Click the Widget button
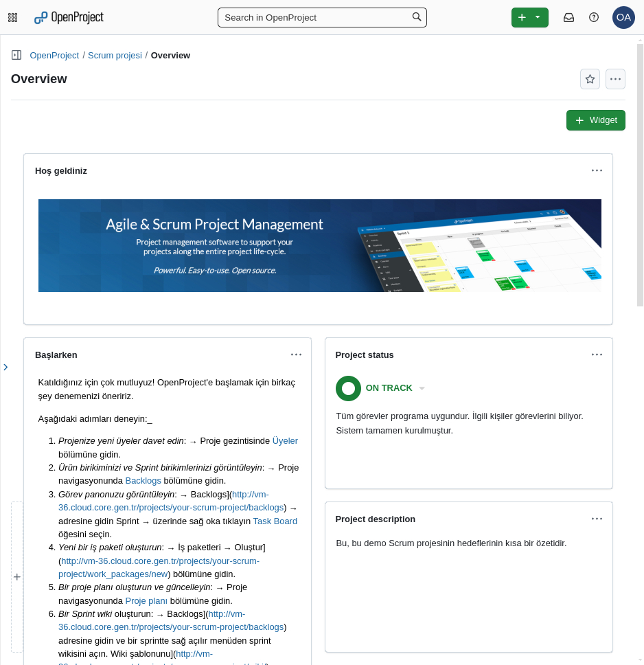Screen dimensions: 644x665 coord(595,120)
